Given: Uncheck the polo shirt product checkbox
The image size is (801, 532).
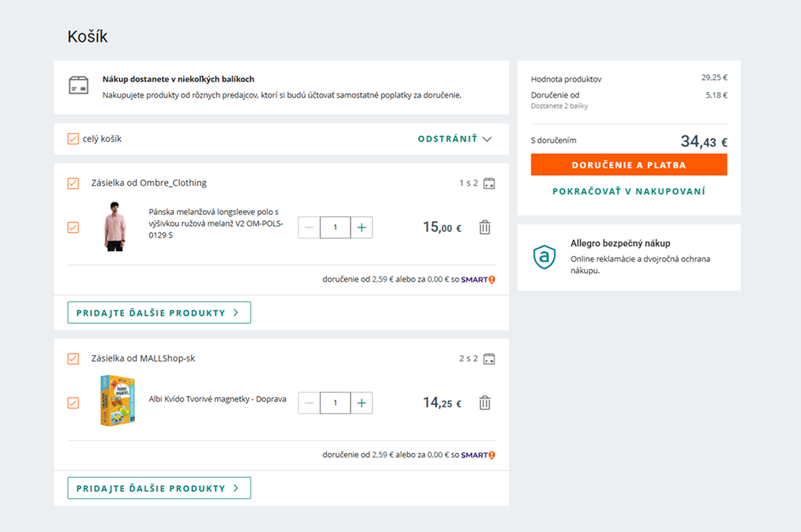Looking at the screenshot, I should click(x=73, y=228).
